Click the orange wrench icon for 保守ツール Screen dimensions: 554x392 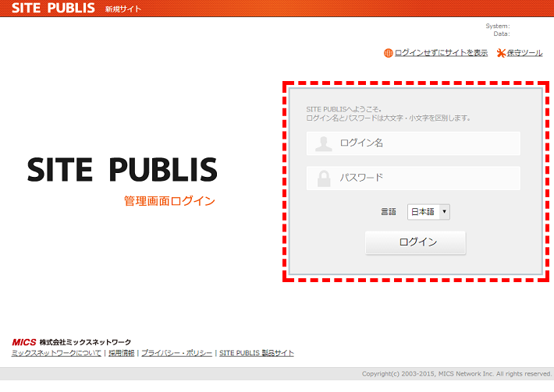pos(501,53)
